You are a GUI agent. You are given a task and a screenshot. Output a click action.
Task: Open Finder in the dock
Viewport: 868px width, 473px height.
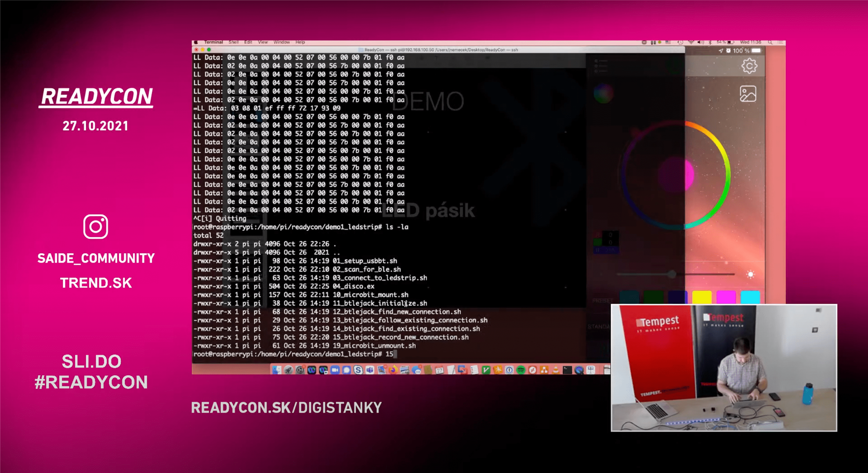277,370
